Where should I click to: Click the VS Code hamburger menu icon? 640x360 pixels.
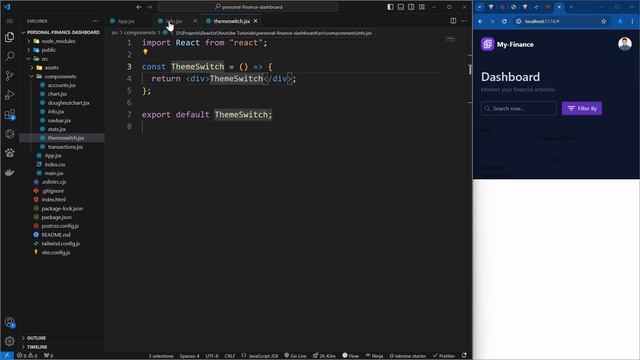pos(10,21)
